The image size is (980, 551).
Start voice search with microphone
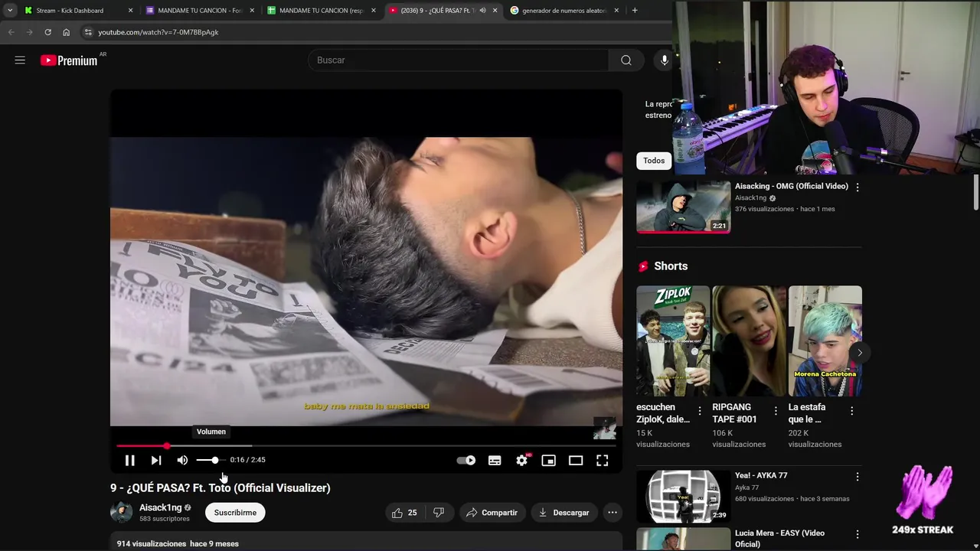pyautogui.click(x=664, y=60)
